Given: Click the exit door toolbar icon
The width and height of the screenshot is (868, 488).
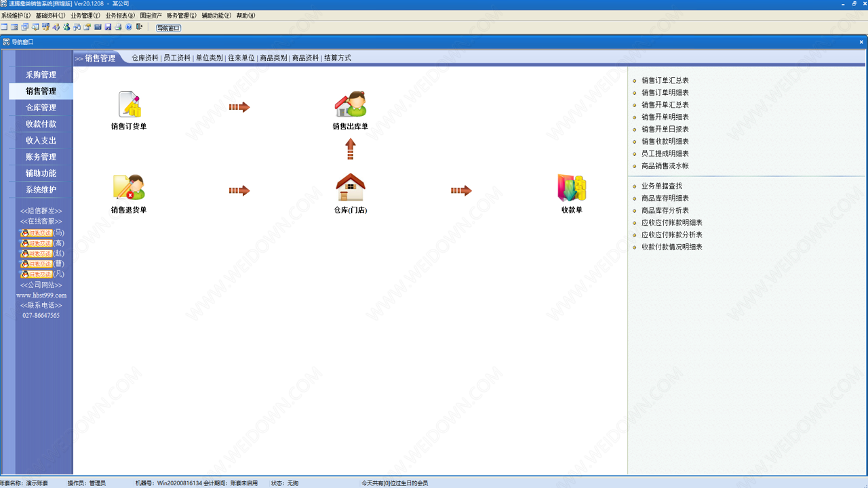Looking at the screenshot, I should [x=139, y=27].
